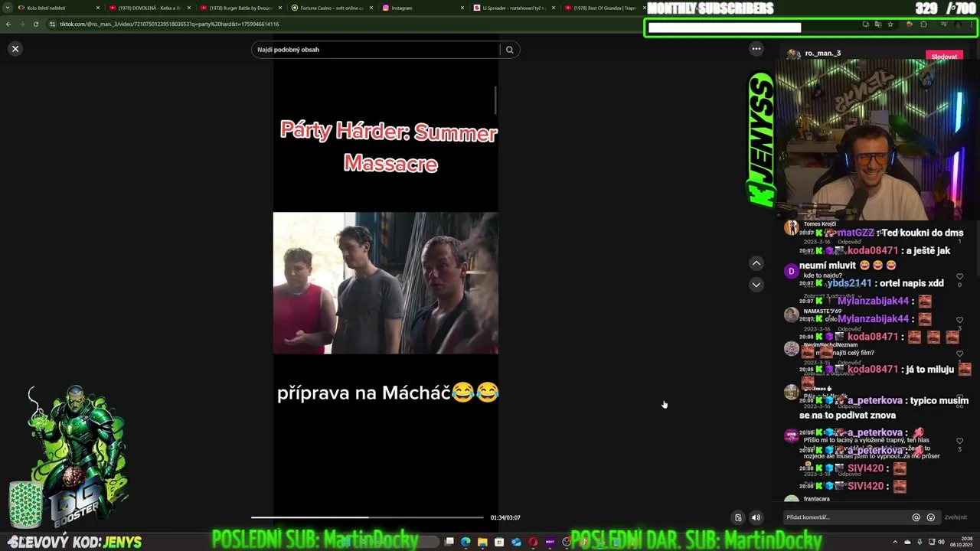Click the tiktok.com address bar URL
This screenshot has height=551, width=980.
(x=169, y=24)
